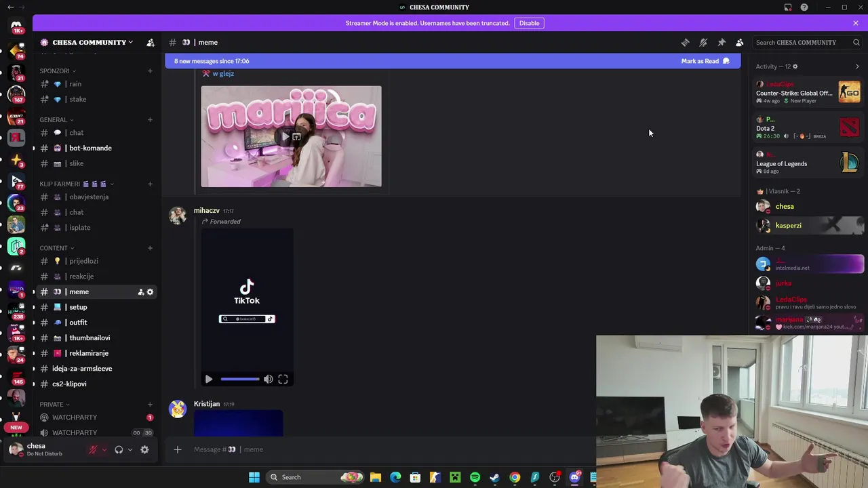Viewport: 868px width, 488px height.
Task: Collapse the PRIVATE category
Action: (x=54, y=404)
